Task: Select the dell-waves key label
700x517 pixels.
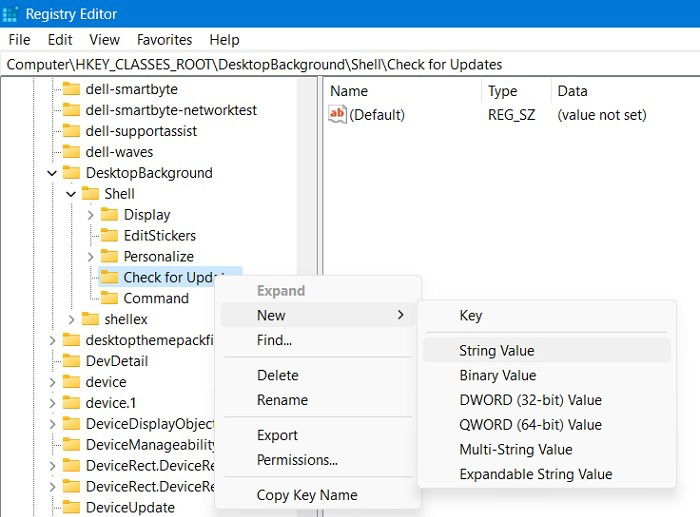Action: pos(119,152)
